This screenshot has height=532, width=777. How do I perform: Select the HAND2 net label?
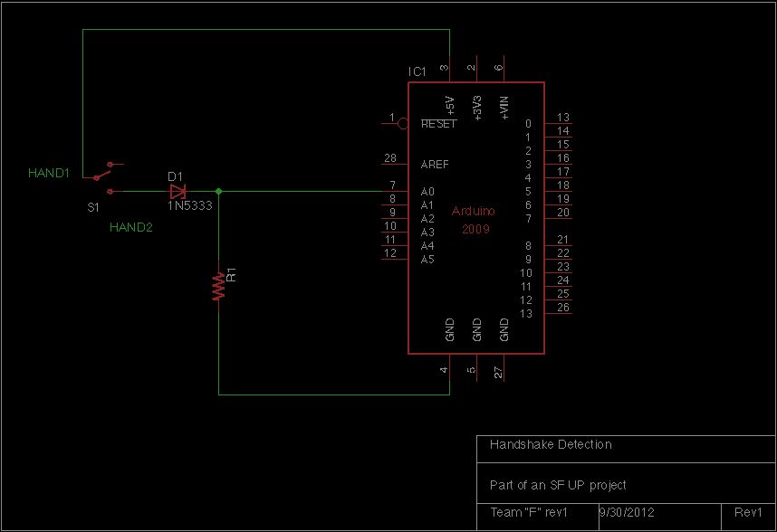130,227
